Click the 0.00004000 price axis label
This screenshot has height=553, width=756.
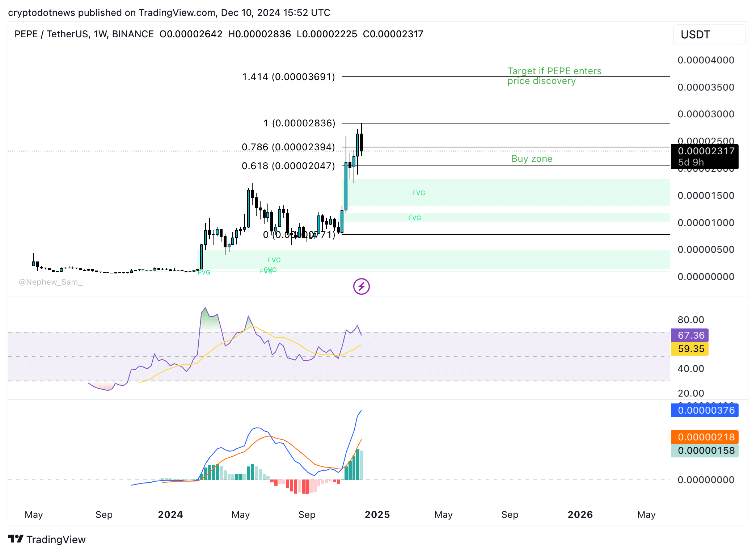706,60
